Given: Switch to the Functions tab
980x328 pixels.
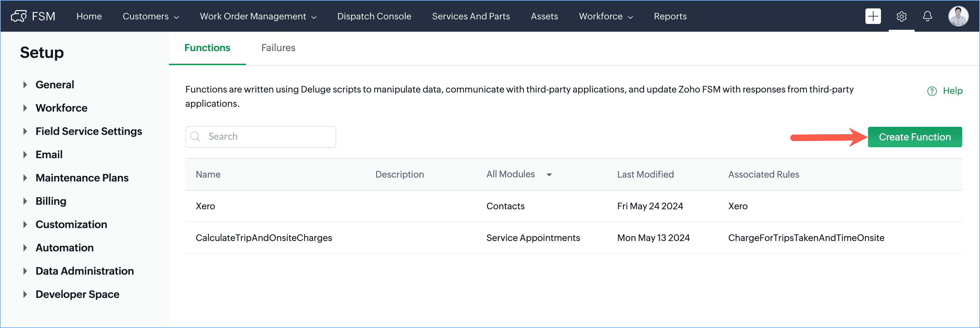Looking at the screenshot, I should 207,48.
